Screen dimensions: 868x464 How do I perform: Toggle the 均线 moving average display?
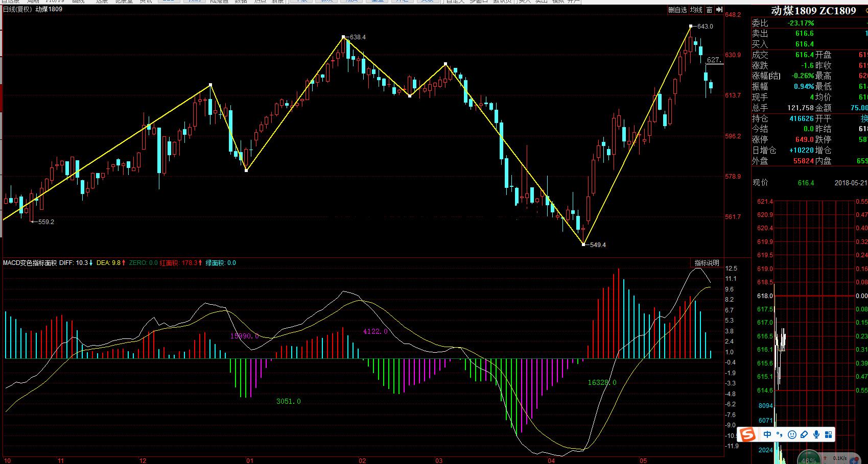pyautogui.click(x=696, y=10)
